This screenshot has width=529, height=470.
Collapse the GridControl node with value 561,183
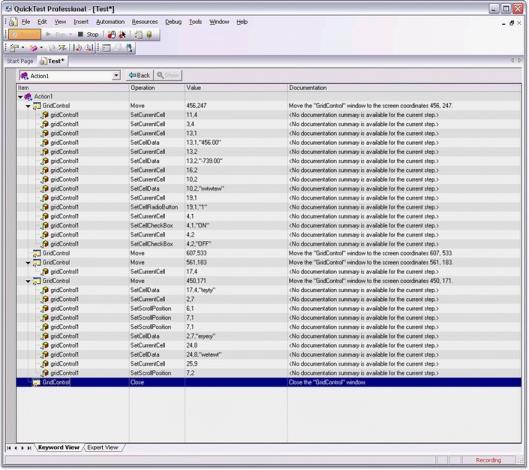click(28, 262)
